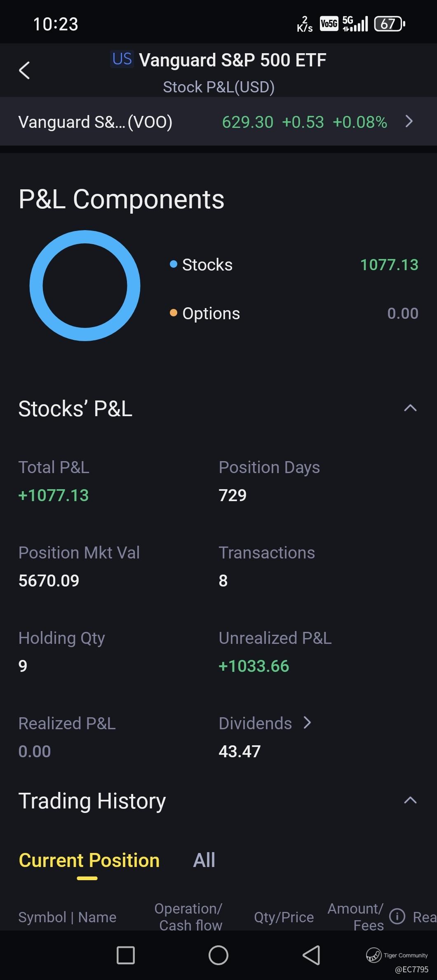Viewport: 437px width, 980px height.
Task: Tap the Qty/Price column header
Action: click(x=284, y=917)
